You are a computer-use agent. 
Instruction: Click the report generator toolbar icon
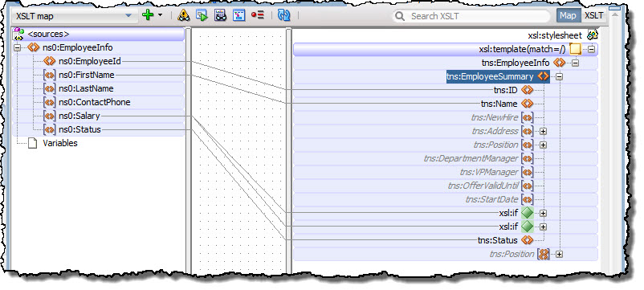coord(221,15)
